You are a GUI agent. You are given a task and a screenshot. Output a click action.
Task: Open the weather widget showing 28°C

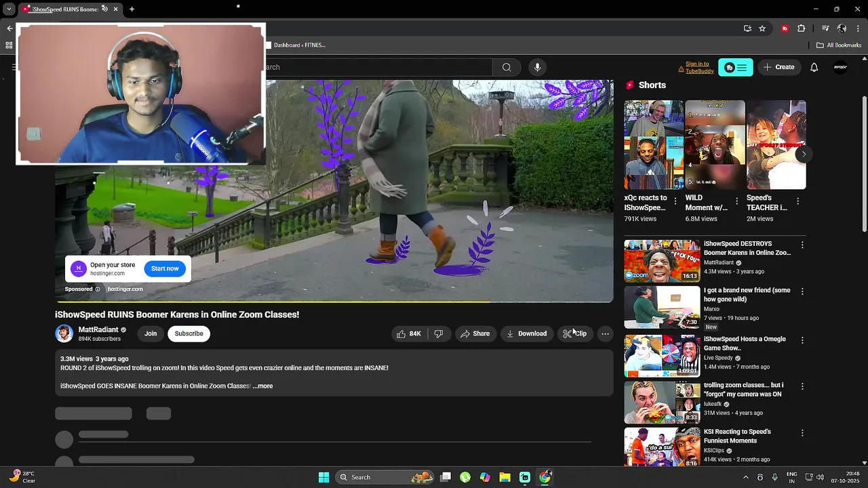tap(22, 477)
